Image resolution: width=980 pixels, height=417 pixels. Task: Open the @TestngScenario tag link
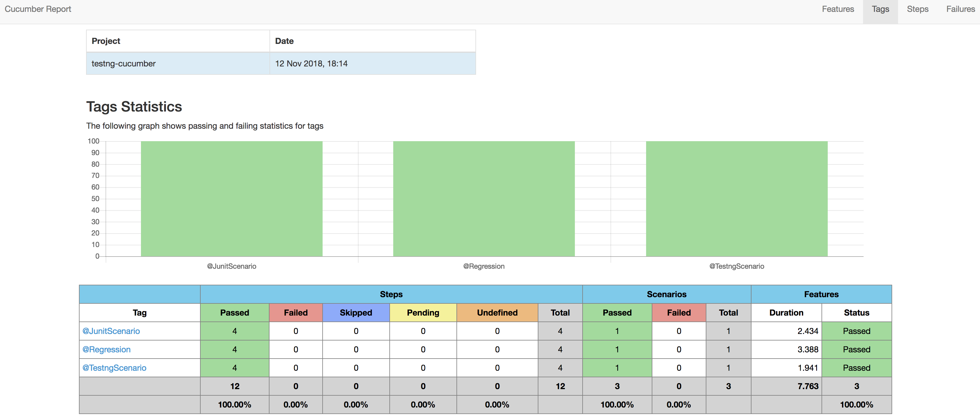pyautogui.click(x=115, y=367)
